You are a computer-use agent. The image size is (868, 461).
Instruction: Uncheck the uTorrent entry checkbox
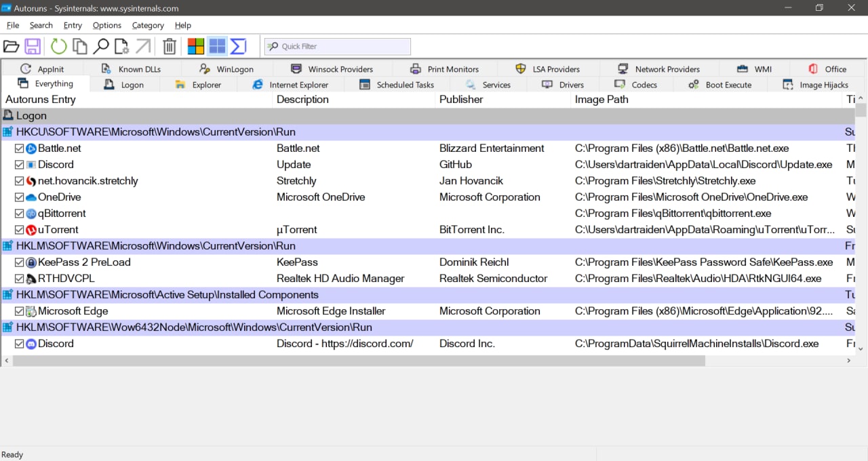pos(20,230)
